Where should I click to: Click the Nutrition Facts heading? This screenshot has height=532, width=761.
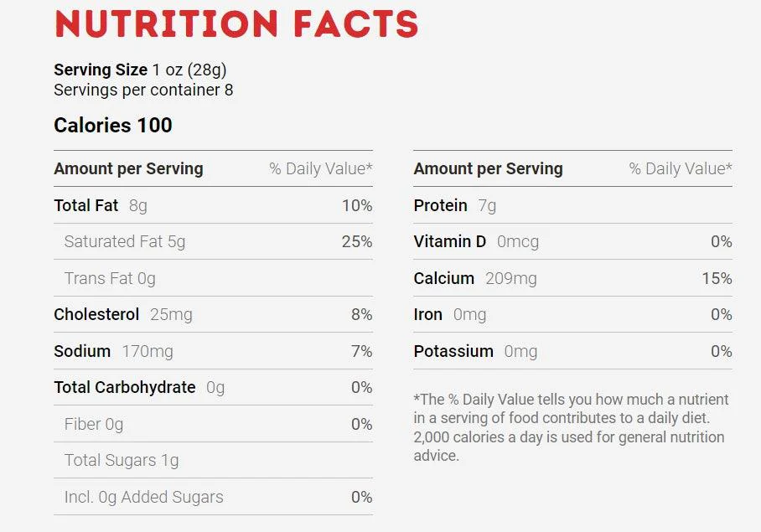click(x=236, y=23)
